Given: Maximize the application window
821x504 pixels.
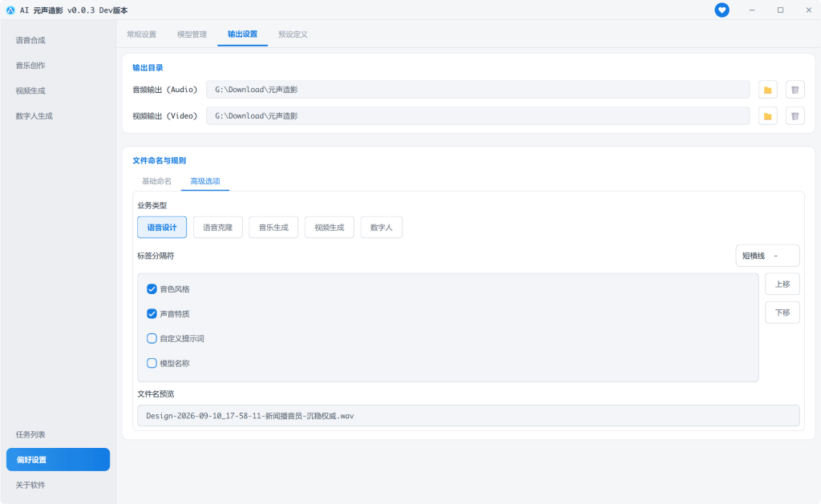Looking at the screenshot, I should [x=780, y=10].
